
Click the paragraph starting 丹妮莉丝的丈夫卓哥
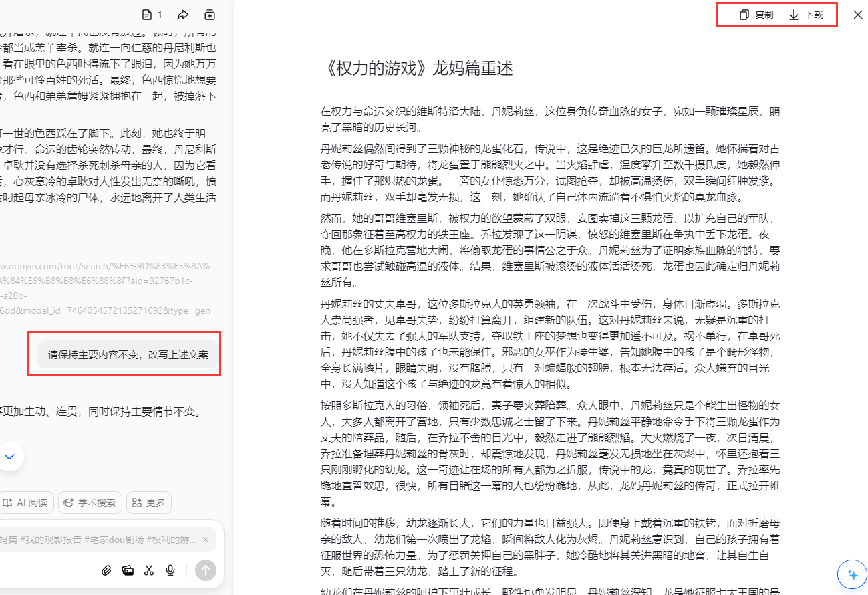[x=550, y=344]
